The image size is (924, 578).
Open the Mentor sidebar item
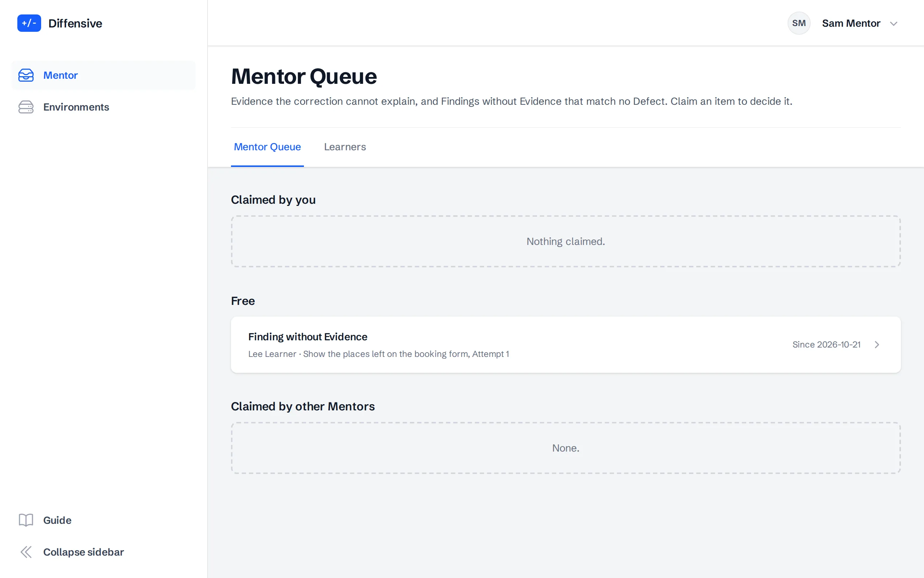pos(103,75)
